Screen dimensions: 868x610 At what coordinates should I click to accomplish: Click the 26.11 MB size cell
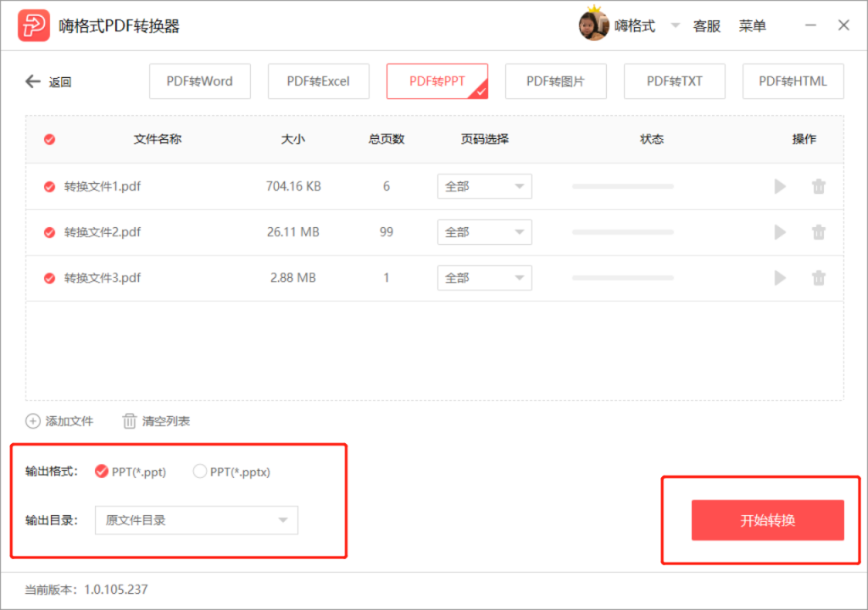point(293,232)
